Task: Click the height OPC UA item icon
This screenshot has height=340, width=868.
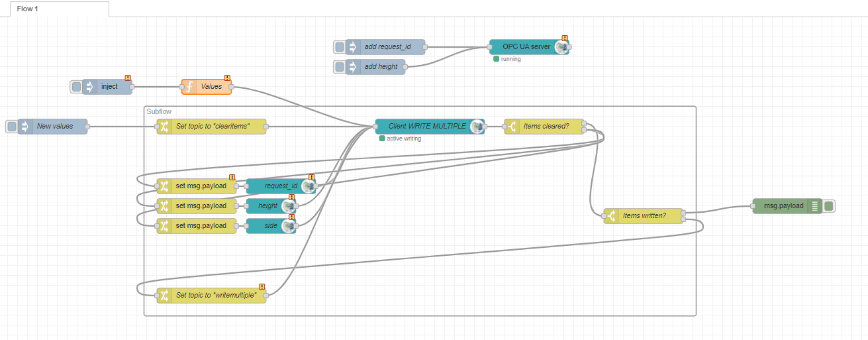Action: click(x=288, y=206)
